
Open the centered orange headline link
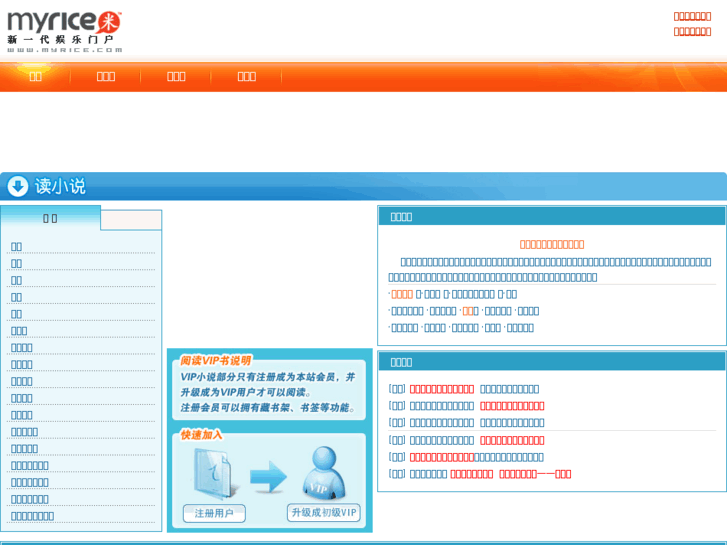pyautogui.click(x=552, y=244)
